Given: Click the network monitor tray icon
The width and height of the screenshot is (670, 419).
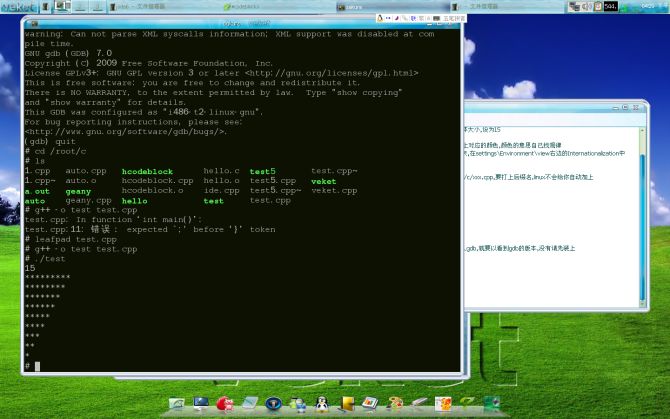Looking at the screenshot, I should [574, 6].
